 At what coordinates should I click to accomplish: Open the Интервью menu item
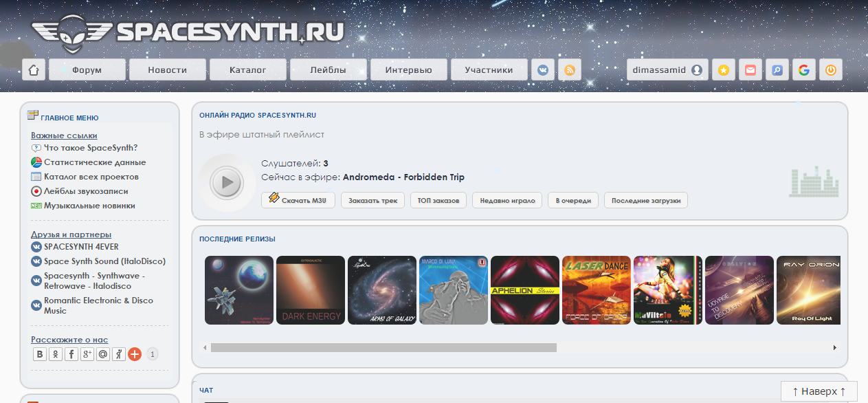408,69
